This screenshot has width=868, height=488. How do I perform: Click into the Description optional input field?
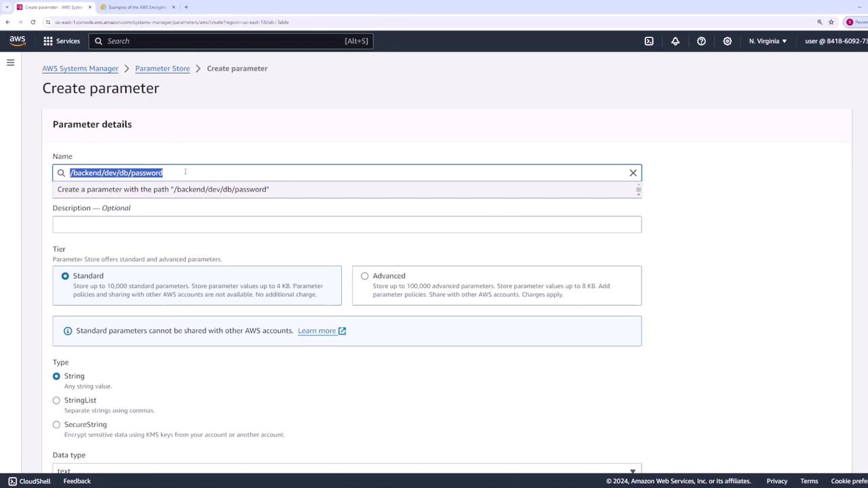pyautogui.click(x=347, y=224)
